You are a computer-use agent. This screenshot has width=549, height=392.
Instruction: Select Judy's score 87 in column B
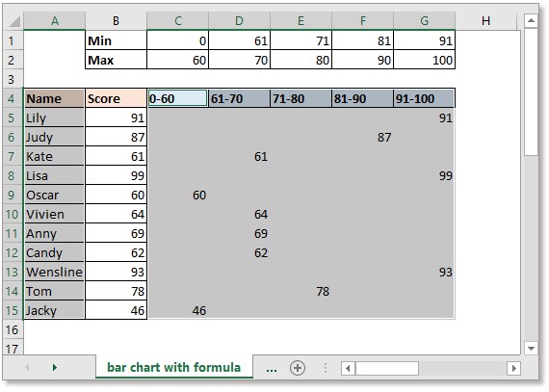tap(116, 137)
